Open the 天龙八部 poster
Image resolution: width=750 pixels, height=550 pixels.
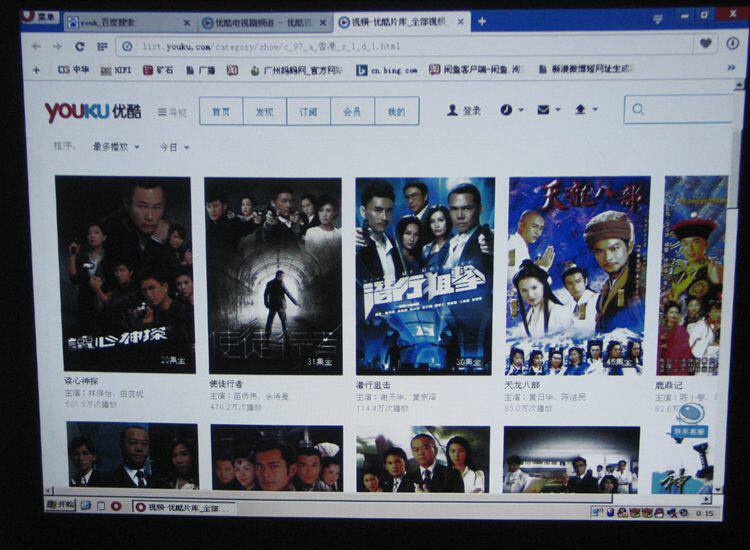(578, 276)
